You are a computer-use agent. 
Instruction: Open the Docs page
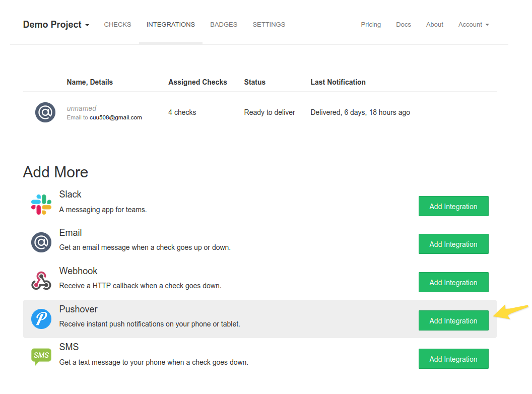tap(403, 24)
